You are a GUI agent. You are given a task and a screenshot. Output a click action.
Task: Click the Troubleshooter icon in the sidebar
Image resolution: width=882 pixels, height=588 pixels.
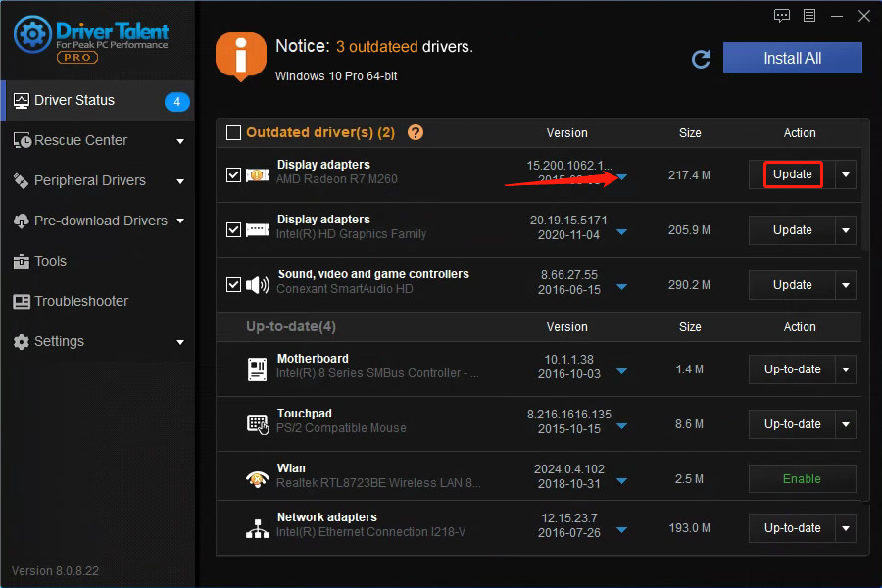coord(22,302)
